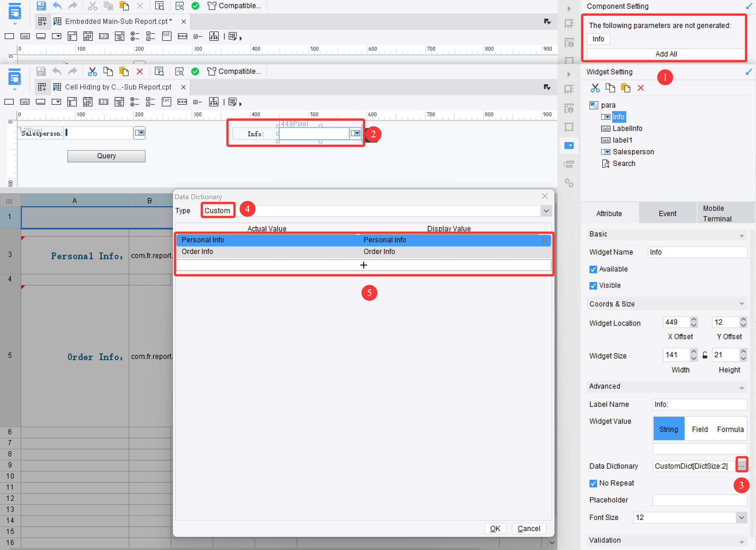The width and height of the screenshot is (756, 550).
Task: Confirm Data Dictionary with OK button
Action: click(x=495, y=529)
